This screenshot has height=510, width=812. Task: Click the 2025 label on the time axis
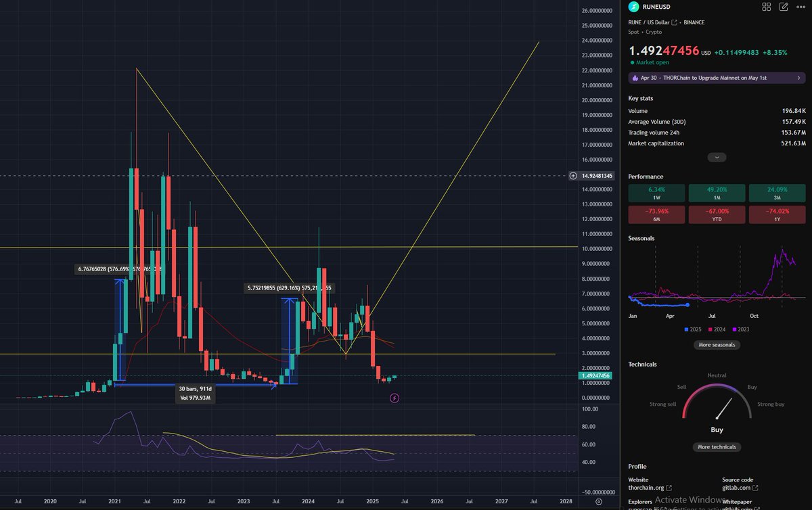[373, 501]
